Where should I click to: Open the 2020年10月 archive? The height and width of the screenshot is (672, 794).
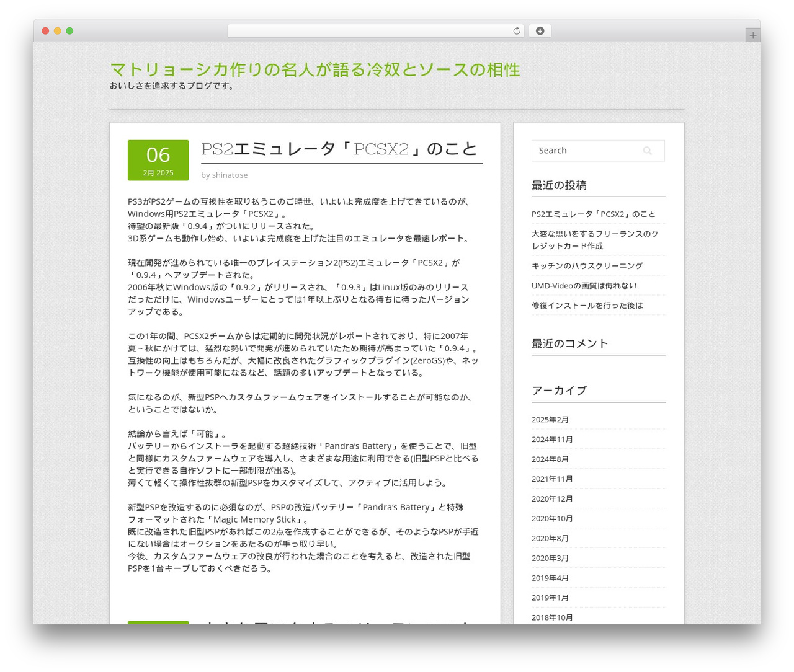pyautogui.click(x=552, y=519)
